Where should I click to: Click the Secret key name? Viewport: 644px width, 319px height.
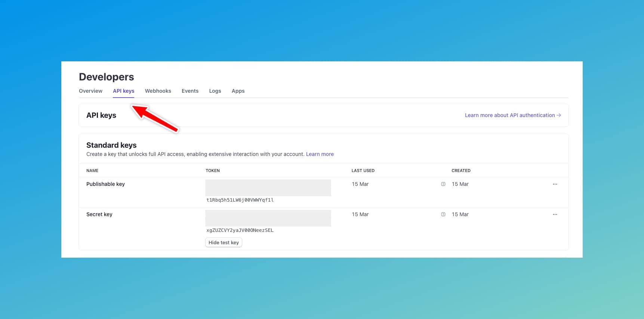(99, 214)
